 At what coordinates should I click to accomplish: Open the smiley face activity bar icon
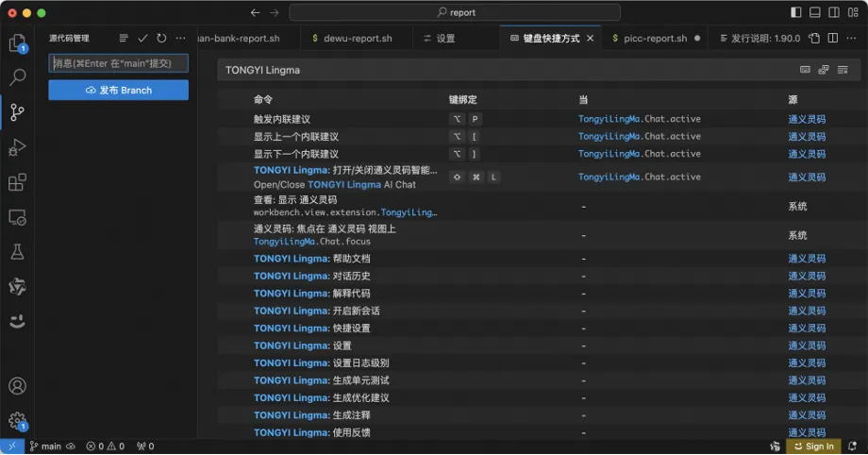[17, 321]
